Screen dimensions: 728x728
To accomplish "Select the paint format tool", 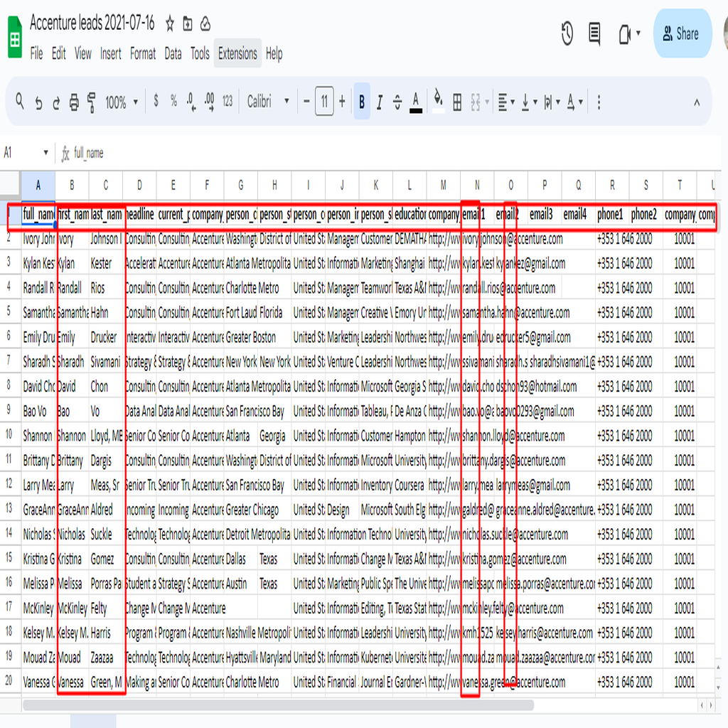I will [x=92, y=102].
